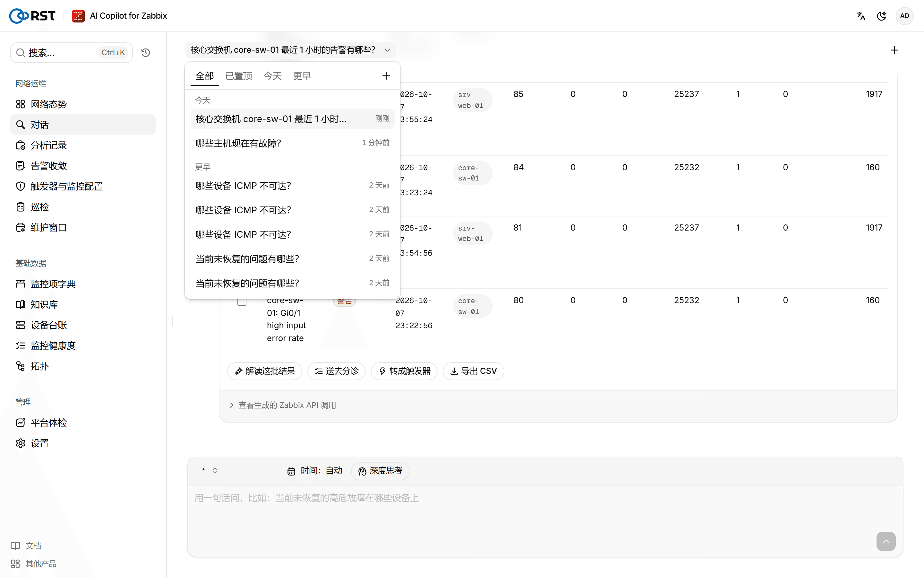Image resolution: width=924 pixels, height=578 pixels.
Task: Open conversation 哪些主机现在有故障?
Action: pos(293,143)
